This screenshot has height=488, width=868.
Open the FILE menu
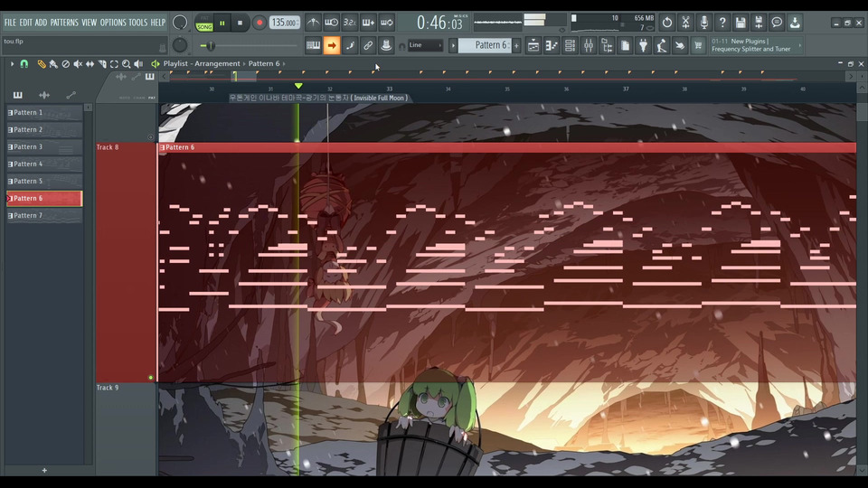10,23
